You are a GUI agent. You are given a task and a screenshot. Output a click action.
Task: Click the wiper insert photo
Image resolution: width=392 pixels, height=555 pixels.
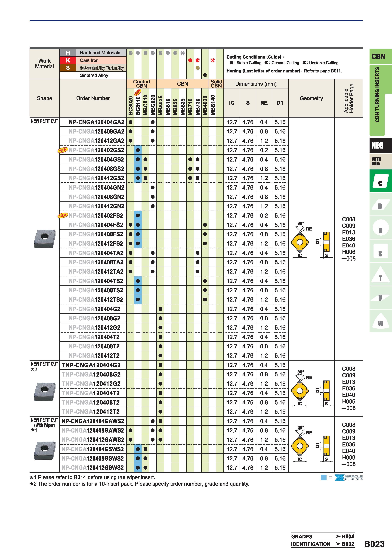45,451
